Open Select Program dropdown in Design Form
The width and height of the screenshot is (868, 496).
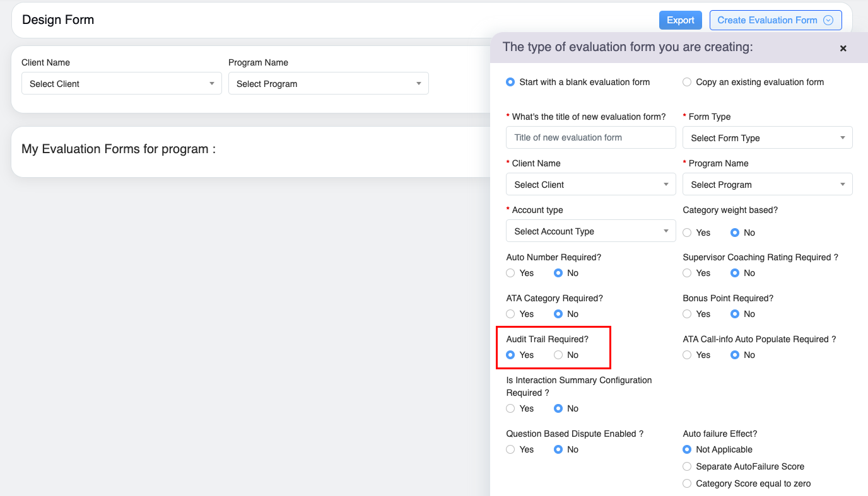(328, 84)
